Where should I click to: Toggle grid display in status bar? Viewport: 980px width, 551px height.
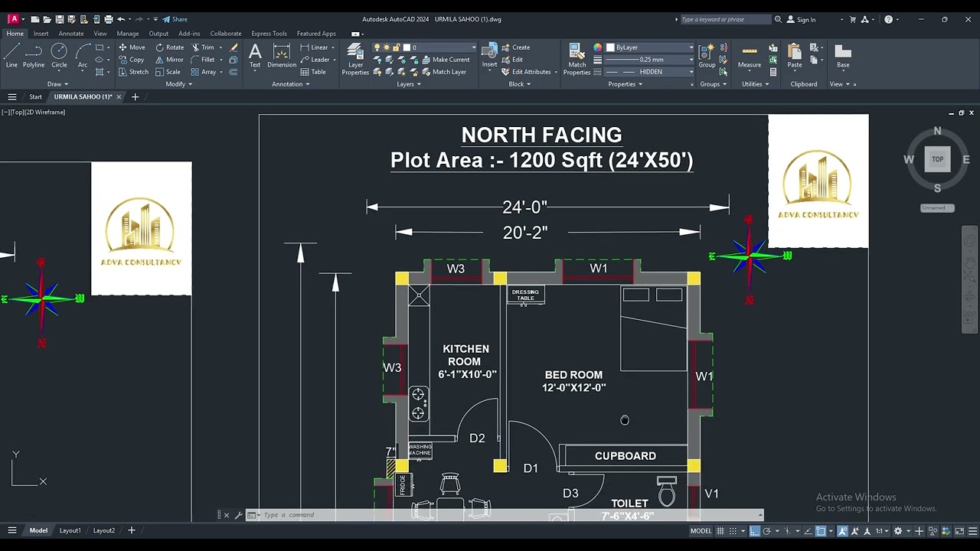720,531
